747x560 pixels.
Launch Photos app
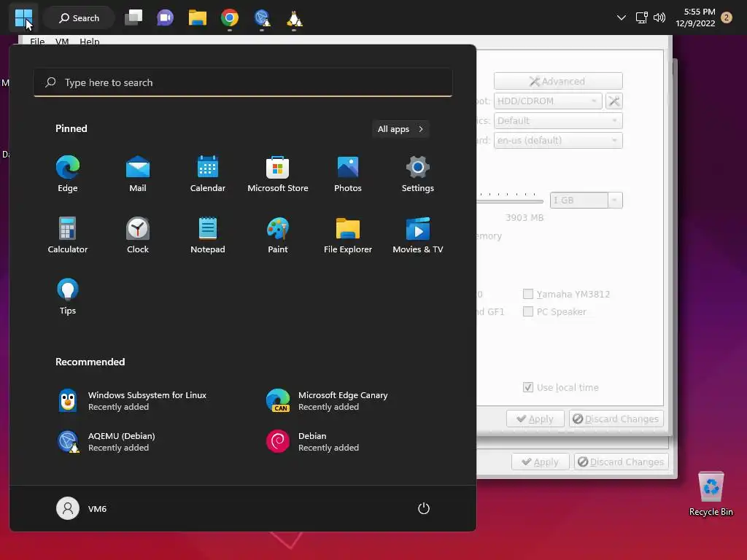[348, 174]
